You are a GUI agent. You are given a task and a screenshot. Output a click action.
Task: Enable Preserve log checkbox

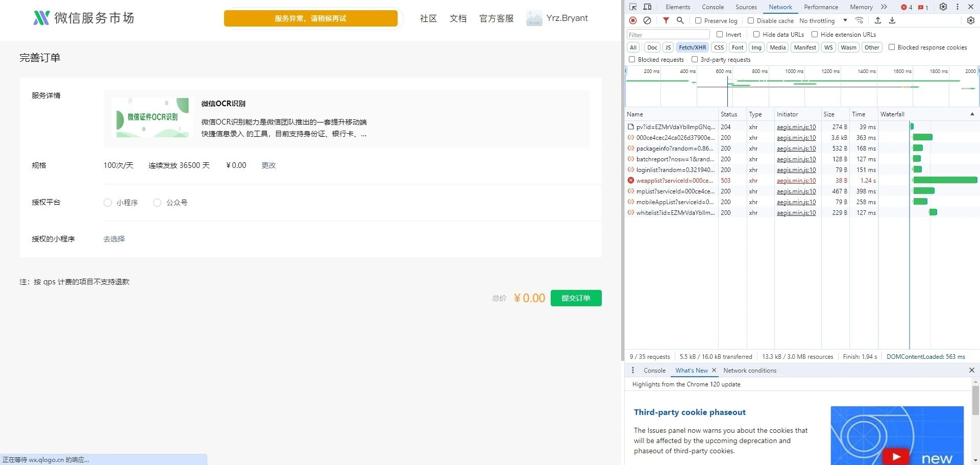click(x=698, y=20)
